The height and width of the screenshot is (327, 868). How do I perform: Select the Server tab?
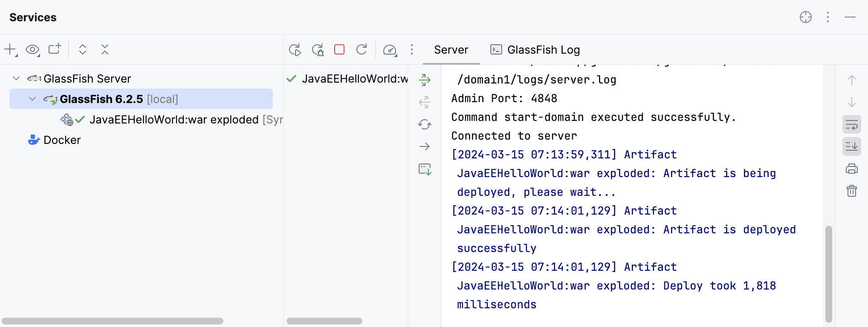click(x=451, y=50)
